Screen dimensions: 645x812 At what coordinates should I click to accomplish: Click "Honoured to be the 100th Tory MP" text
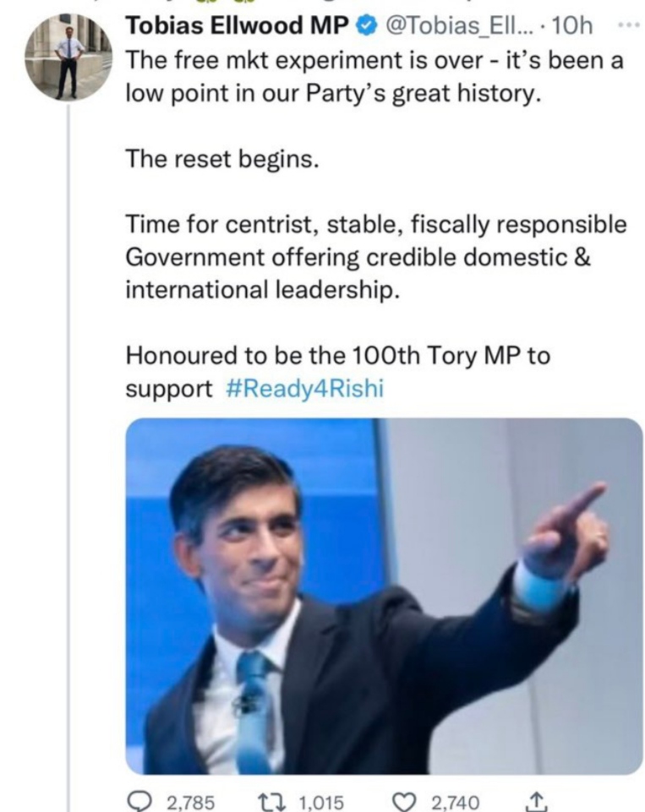point(337,356)
